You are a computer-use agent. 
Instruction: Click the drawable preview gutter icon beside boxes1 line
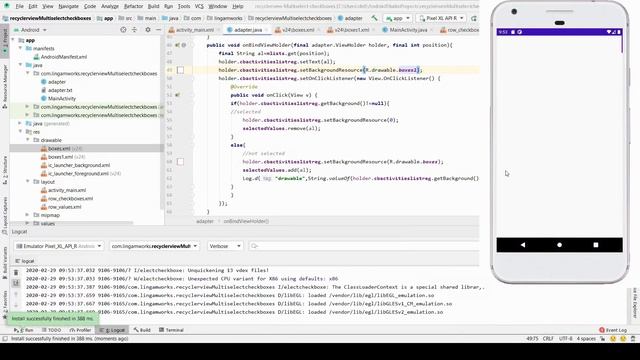(180, 70)
